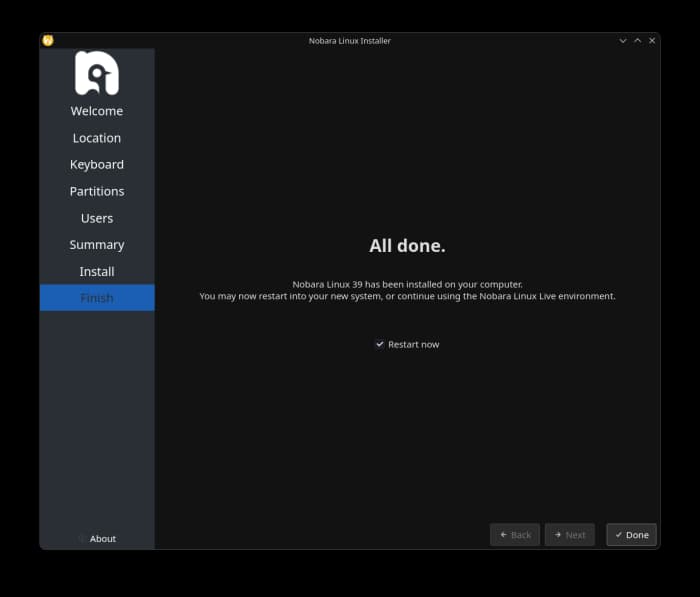Click the Done button
Image resolution: width=700 pixels, height=597 pixels.
tap(631, 534)
